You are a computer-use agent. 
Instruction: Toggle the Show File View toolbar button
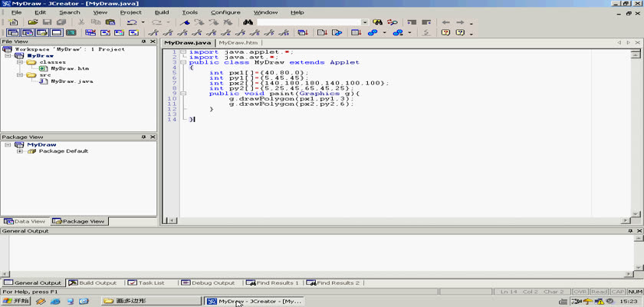[13, 32]
